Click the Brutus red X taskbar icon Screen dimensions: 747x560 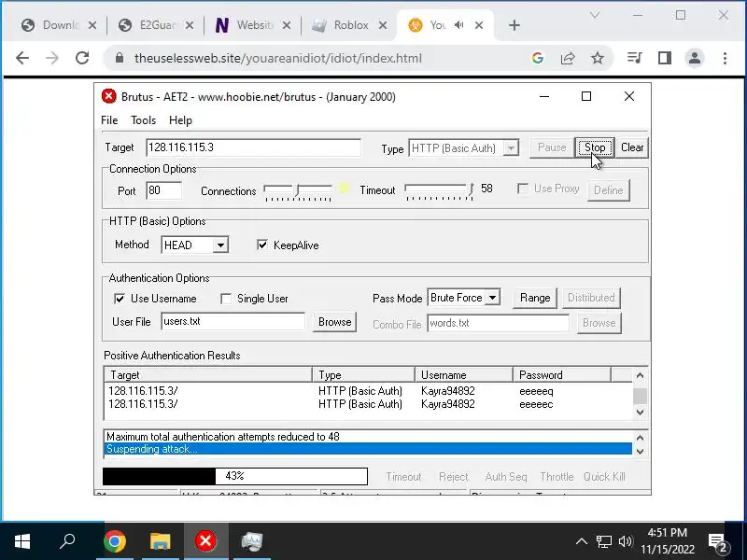pyautogui.click(x=205, y=541)
